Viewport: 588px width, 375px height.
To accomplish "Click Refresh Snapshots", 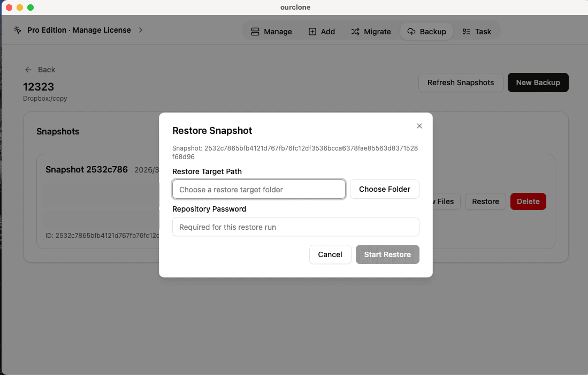I will [460, 82].
